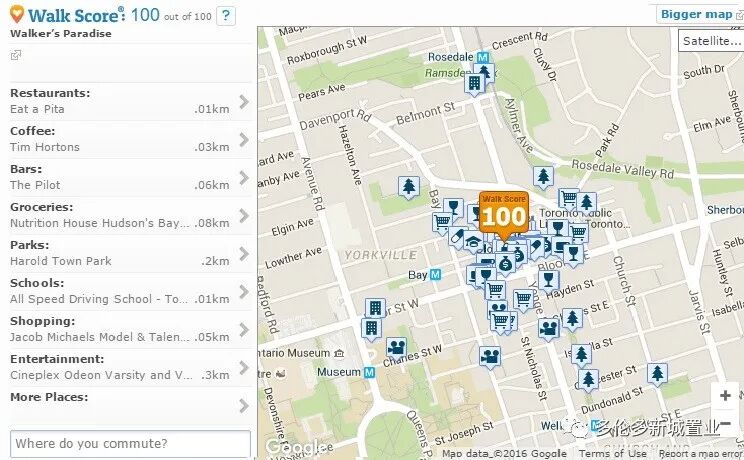Expand the Entertainment category arrow

[244, 367]
